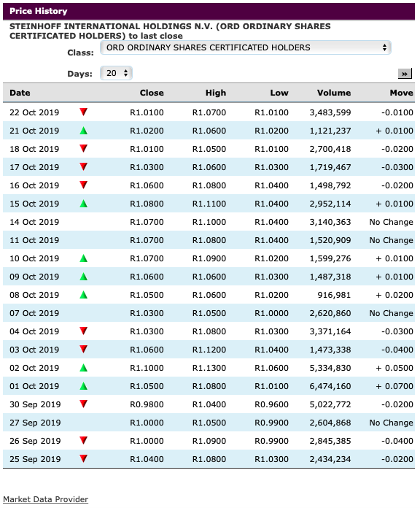Screen dimensions: 420x508
Task: Select volume 1,121,237 on 21 Oct
Action: click(x=330, y=131)
